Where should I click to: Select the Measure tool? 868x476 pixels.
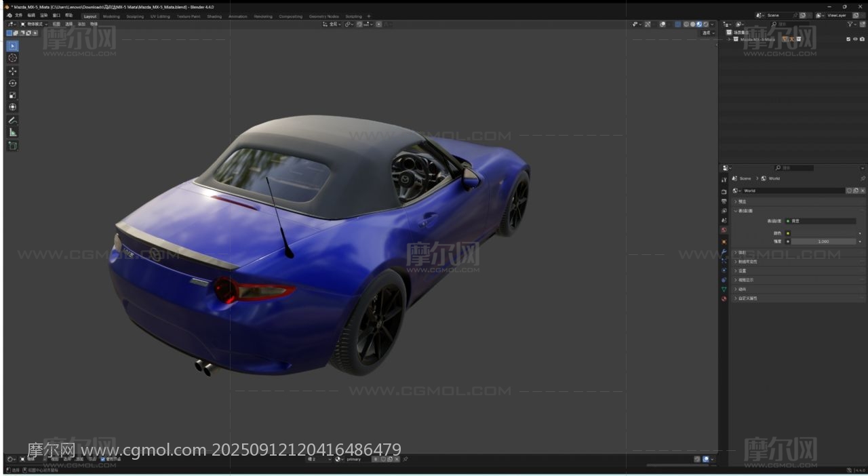tap(12, 132)
